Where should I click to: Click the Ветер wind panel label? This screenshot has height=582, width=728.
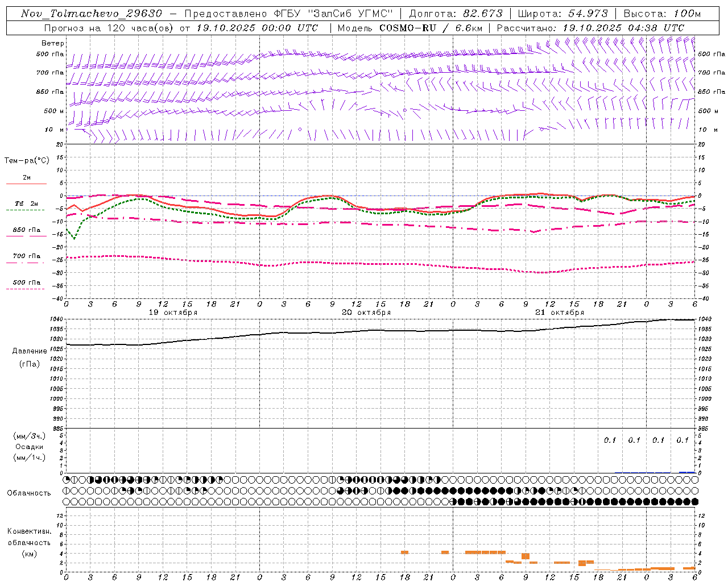click(x=53, y=43)
